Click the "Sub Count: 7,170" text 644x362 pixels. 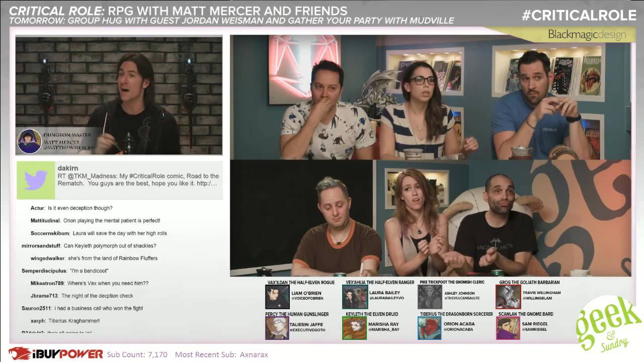(137, 354)
